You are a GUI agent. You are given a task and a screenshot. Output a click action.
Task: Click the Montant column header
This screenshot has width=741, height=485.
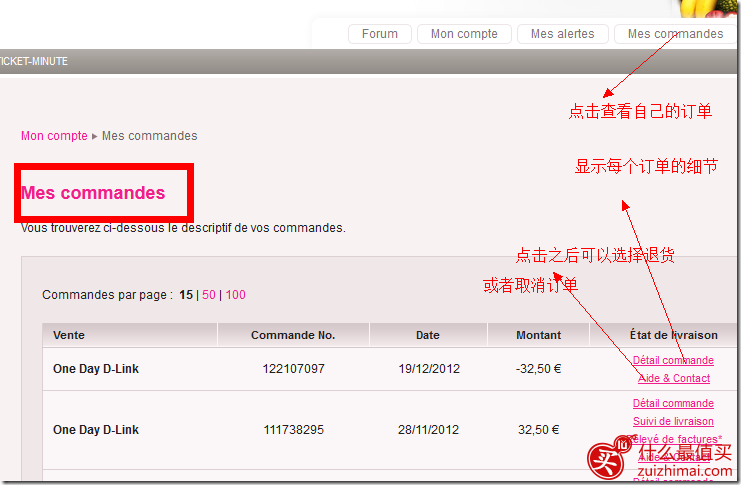(x=538, y=335)
